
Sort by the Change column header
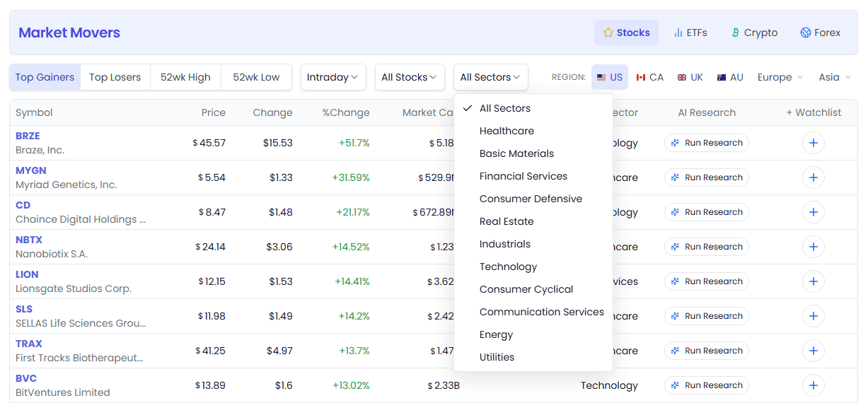pos(272,112)
